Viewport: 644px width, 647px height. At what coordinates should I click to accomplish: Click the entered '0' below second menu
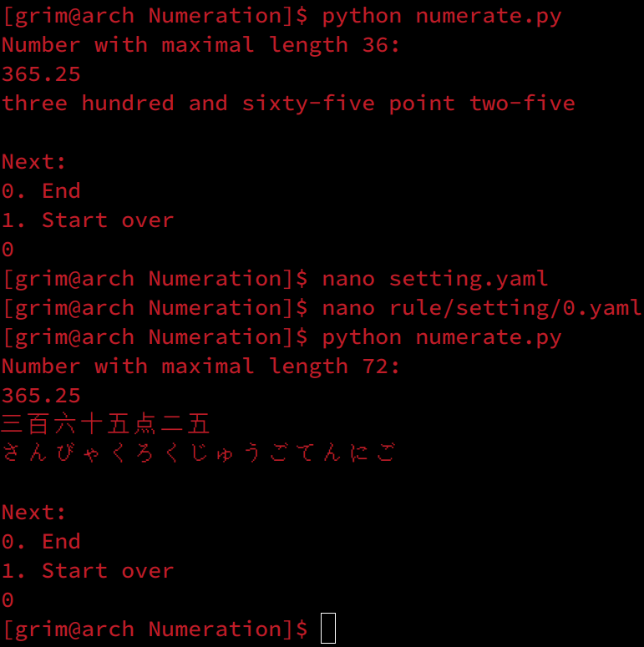coord(8,600)
